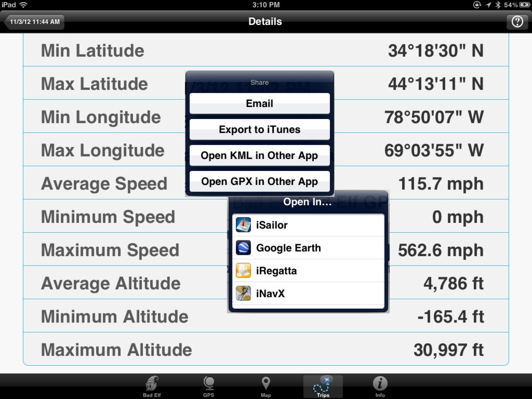The width and height of the screenshot is (532, 399).
Task: Open the Map tab
Action: coord(265,387)
